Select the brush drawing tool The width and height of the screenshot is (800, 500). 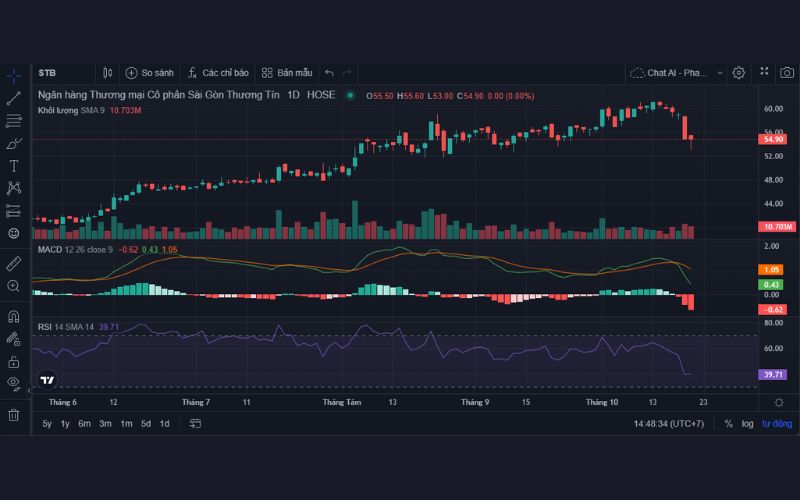click(14, 144)
